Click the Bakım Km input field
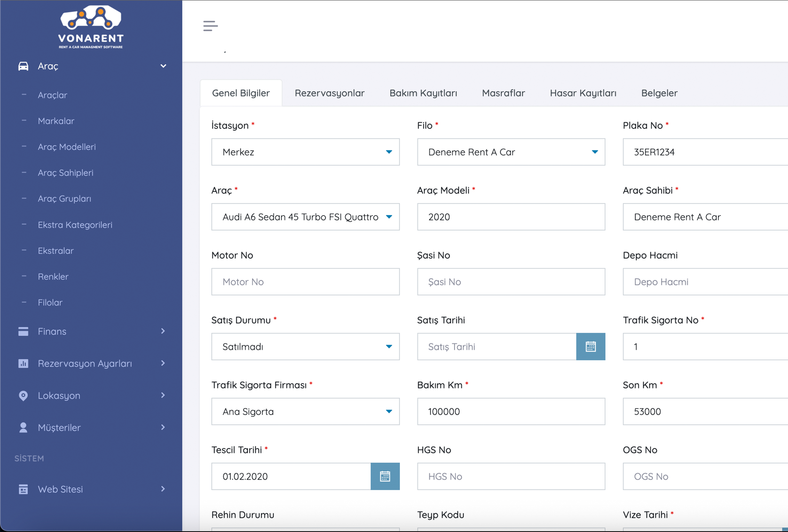The height and width of the screenshot is (532, 788). [x=511, y=412]
